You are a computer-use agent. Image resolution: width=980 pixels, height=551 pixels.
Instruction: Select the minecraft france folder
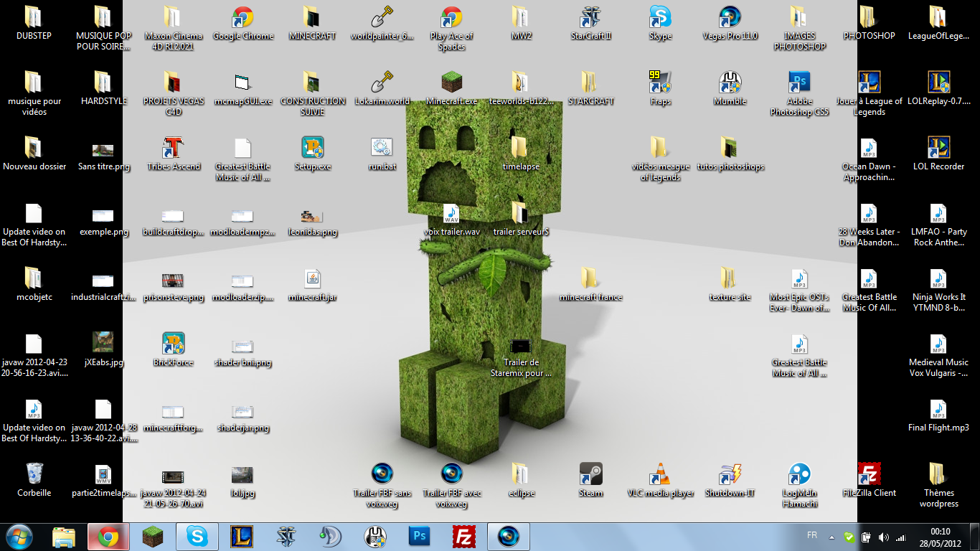(x=590, y=285)
